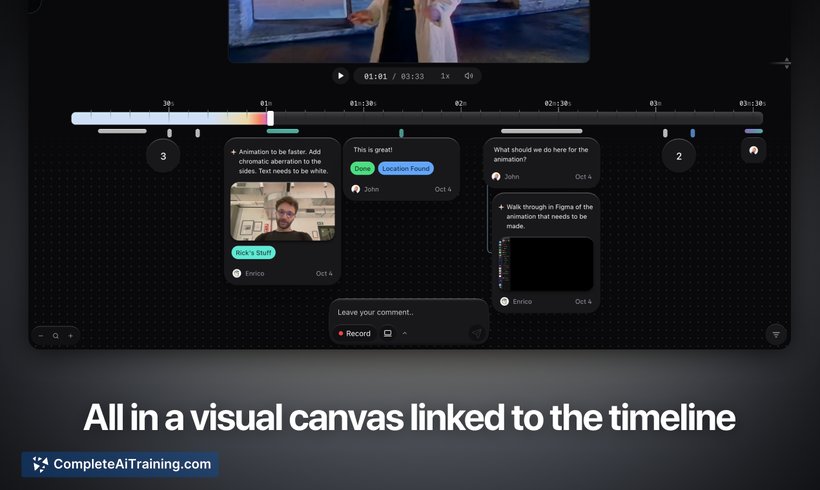Change the 1x playback speed
The width and height of the screenshot is (820, 490).
click(445, 76)
